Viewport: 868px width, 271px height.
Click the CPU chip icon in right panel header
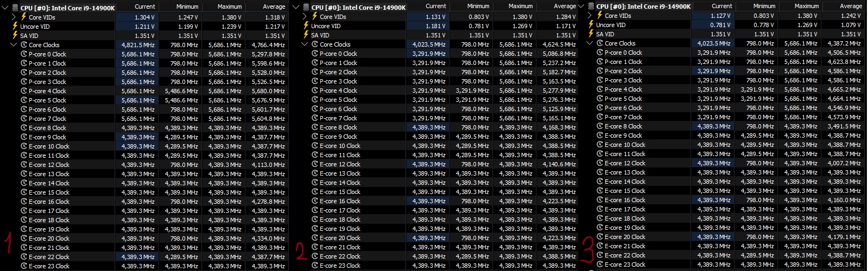tap(591, 6)
